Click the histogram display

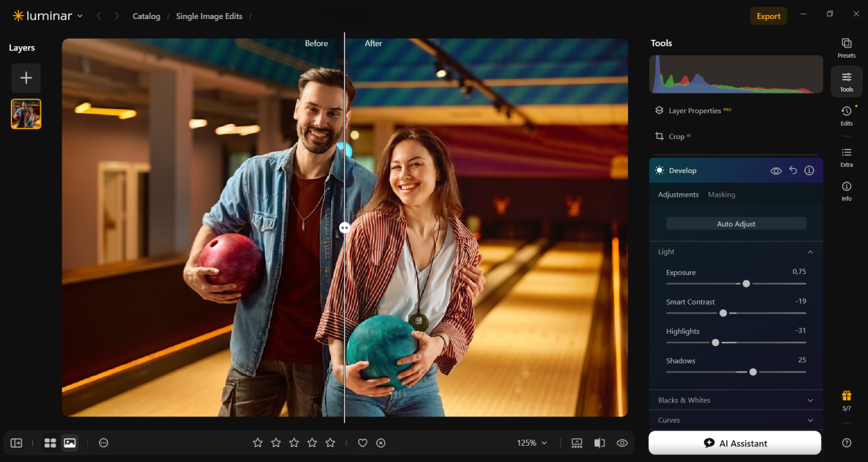click(736, 75)
